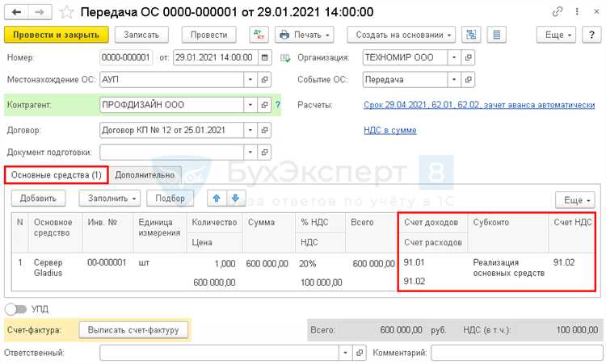
Task: Open Контрагент linked card
Action: (x=264, y=105)
